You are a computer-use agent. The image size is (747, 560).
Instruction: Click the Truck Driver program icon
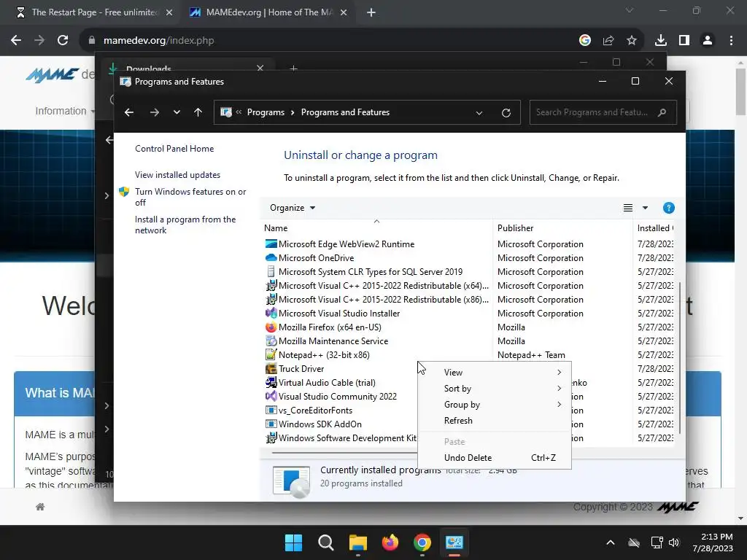pos(271,368)
